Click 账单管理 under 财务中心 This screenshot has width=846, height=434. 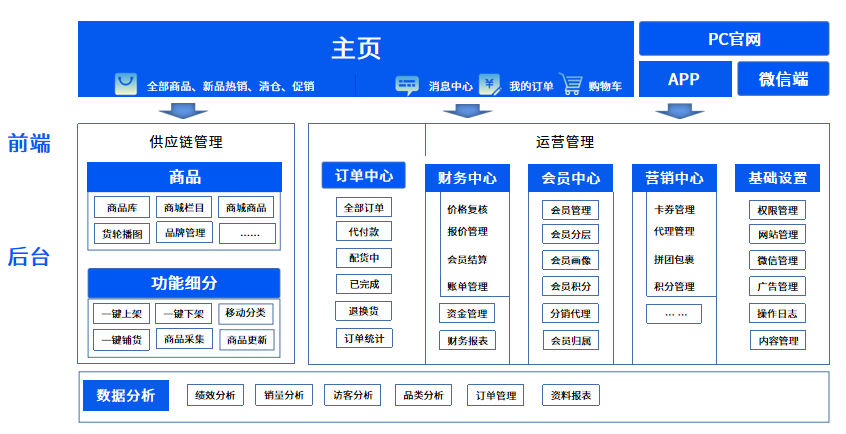[467, 287]
